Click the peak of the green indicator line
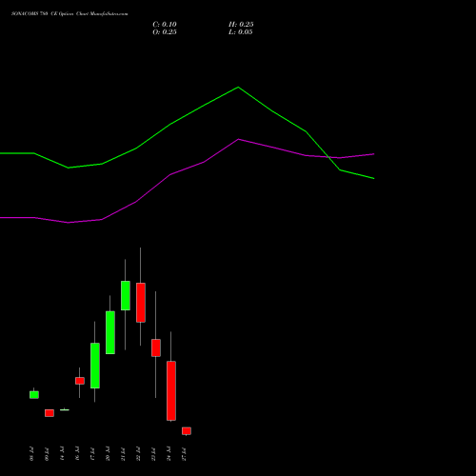This screenshot has width=476, height=476. (238, 87)
